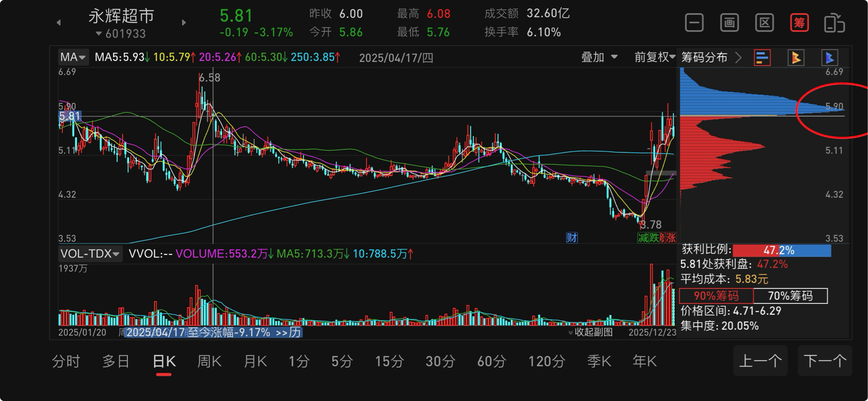Click the 250:3.85 cyan MA value

point(315,57)
